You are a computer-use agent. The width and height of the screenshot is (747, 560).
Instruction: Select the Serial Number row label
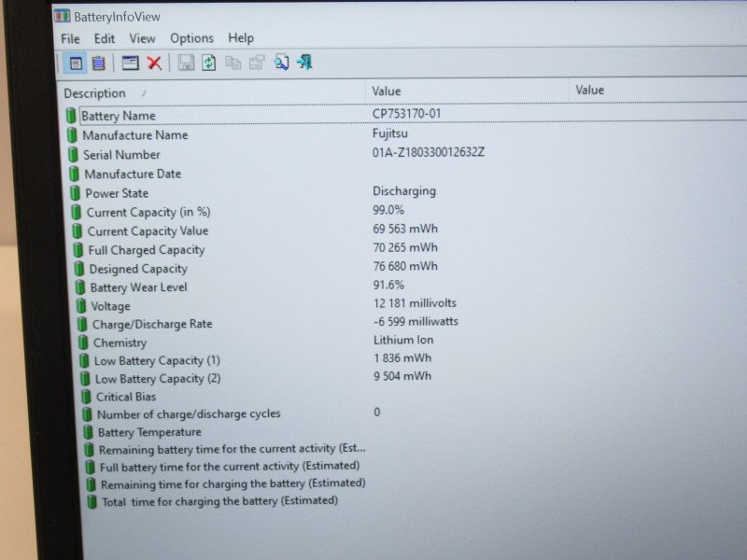121,155
